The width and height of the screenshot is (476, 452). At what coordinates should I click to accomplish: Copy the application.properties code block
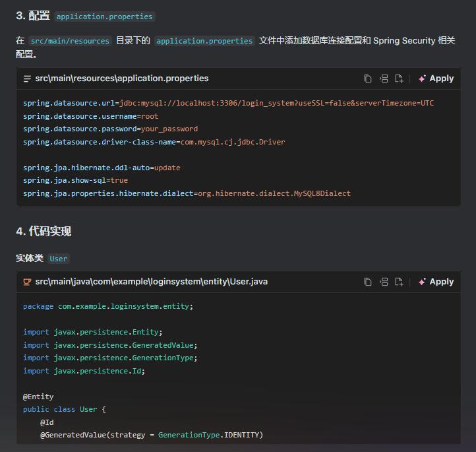(368, 79)
